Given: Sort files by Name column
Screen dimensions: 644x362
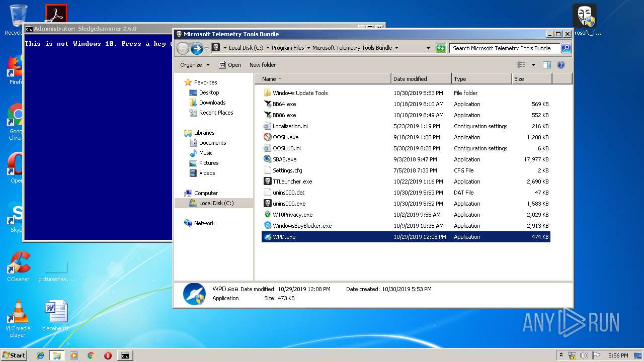Looking at the screenshot, I should [x=323, y=79].
